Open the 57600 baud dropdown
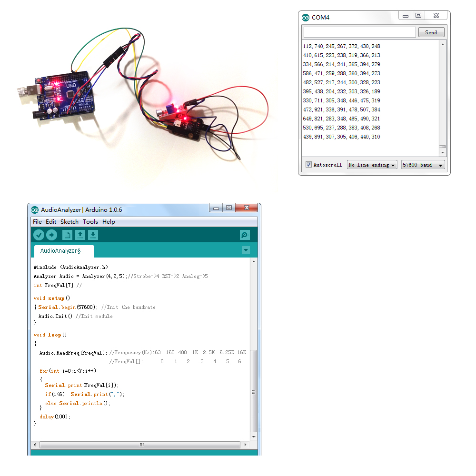Viewport: 476px width, 476px height. [423, 165]
